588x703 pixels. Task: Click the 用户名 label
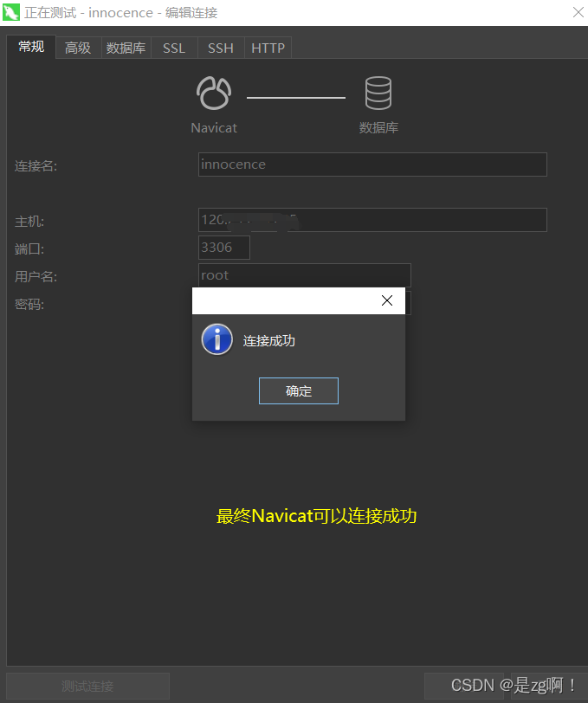[36, 277]
